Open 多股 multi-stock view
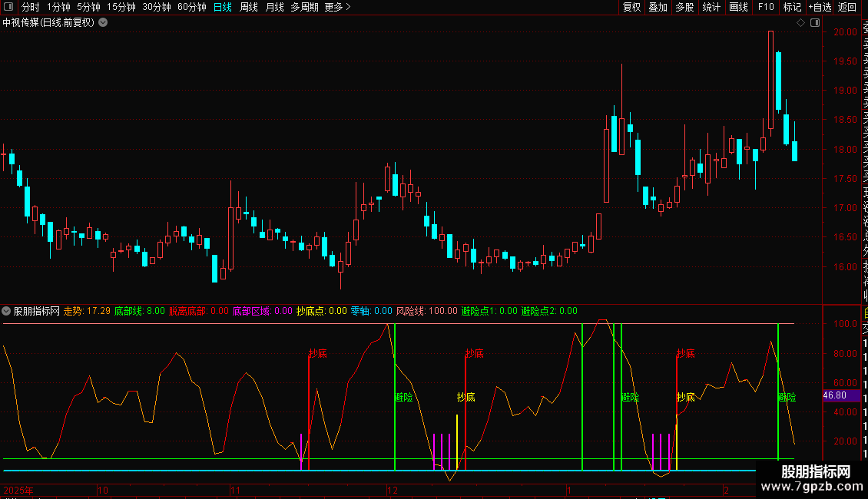868x499 pixels. (684, 7)
